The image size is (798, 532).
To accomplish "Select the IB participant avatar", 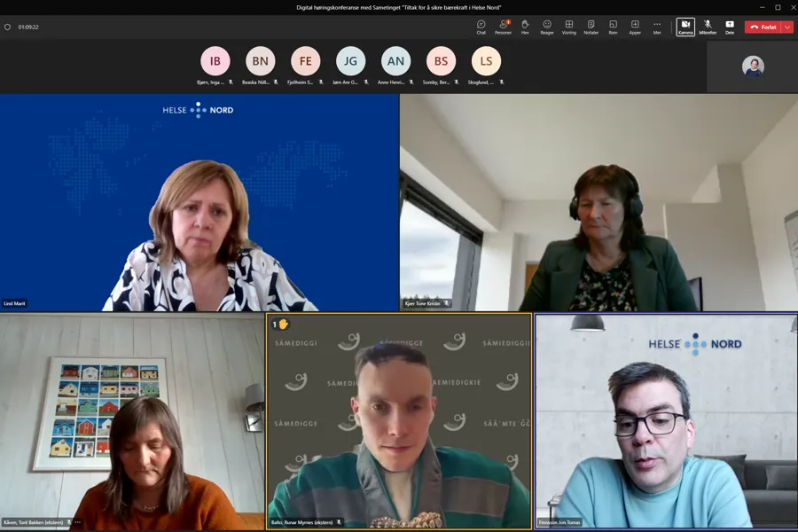I will pyautogui.click(x=215, y=61).
